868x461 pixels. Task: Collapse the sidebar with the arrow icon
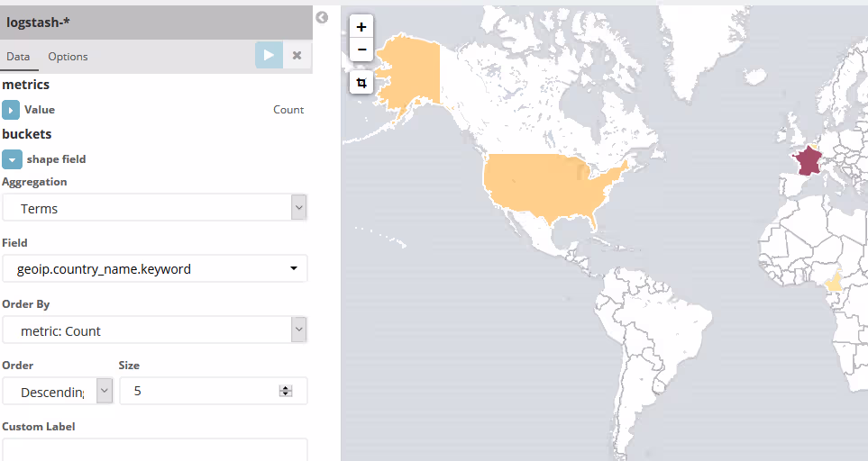322,17
